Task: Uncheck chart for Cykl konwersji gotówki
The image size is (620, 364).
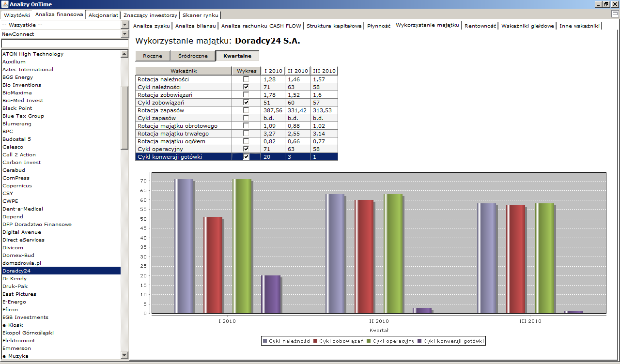Action: point(246,157)
